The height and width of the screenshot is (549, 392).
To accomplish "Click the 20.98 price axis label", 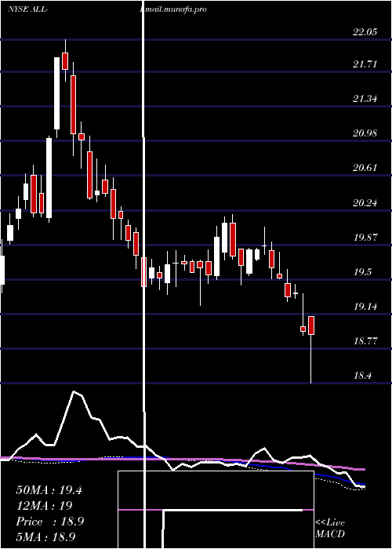I will tap(365, 133).
